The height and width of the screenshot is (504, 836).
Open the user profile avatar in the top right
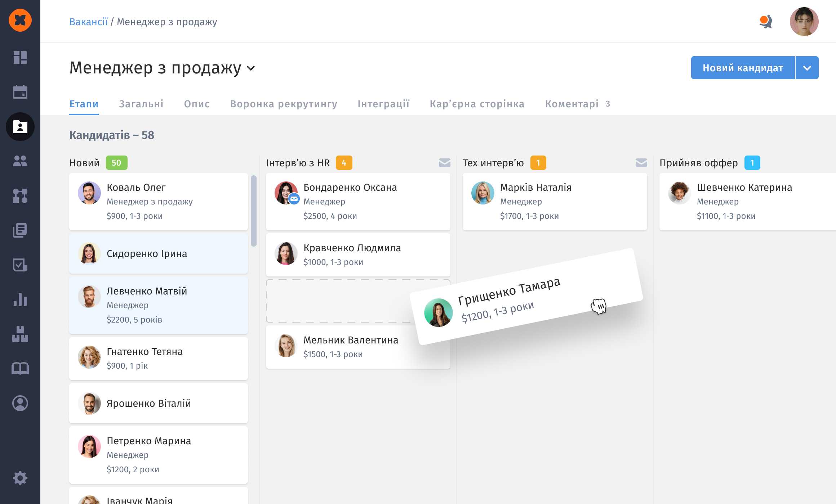(804, 22)
